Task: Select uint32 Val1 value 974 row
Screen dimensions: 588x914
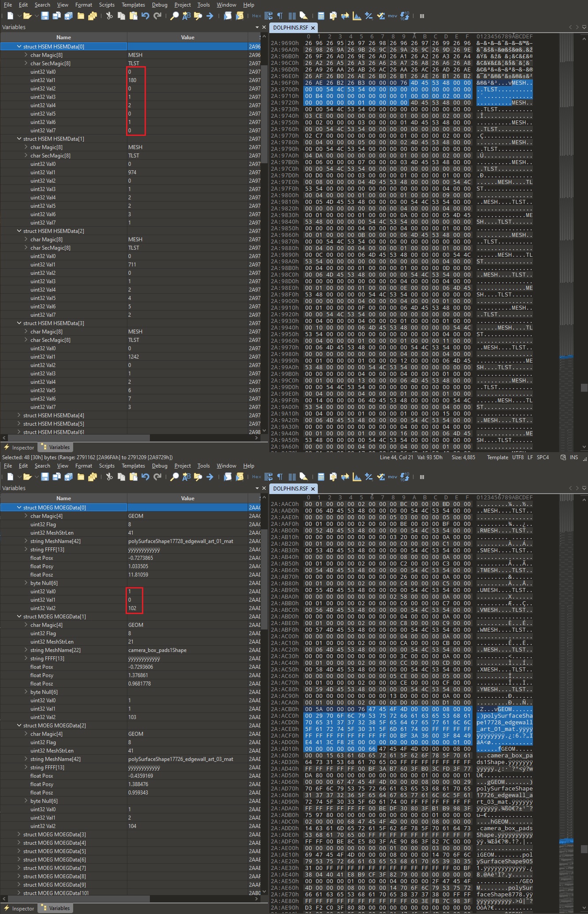Action: tap(130, 172)
